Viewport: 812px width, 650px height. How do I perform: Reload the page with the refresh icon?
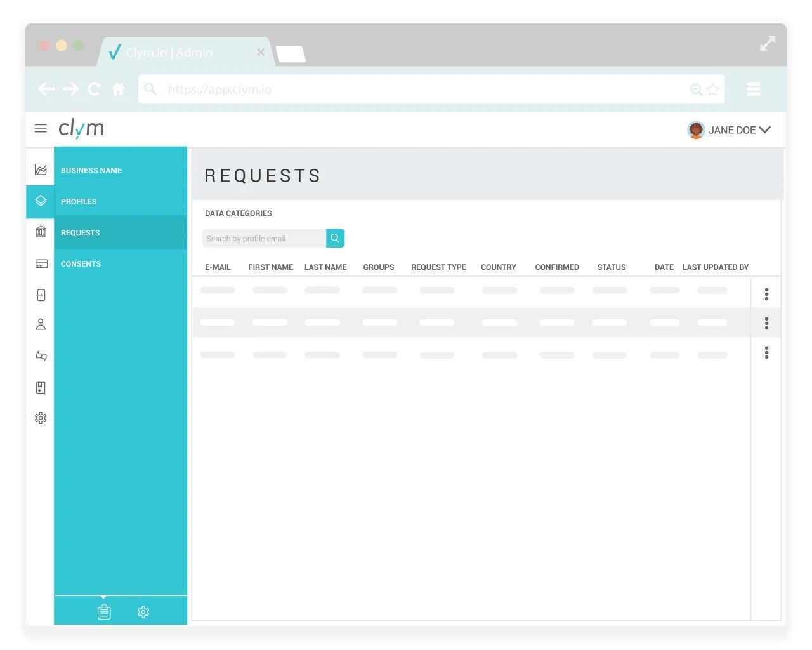pos(94,89)
